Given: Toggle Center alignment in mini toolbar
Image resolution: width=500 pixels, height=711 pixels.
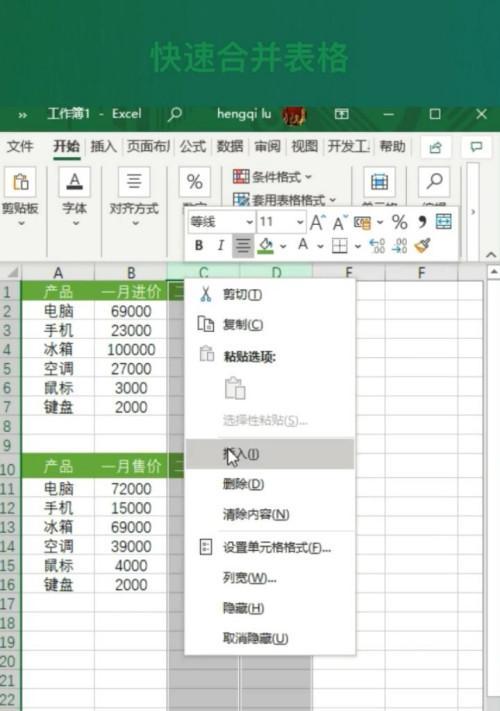Looking at the screenshot, I should pos(243,246).
